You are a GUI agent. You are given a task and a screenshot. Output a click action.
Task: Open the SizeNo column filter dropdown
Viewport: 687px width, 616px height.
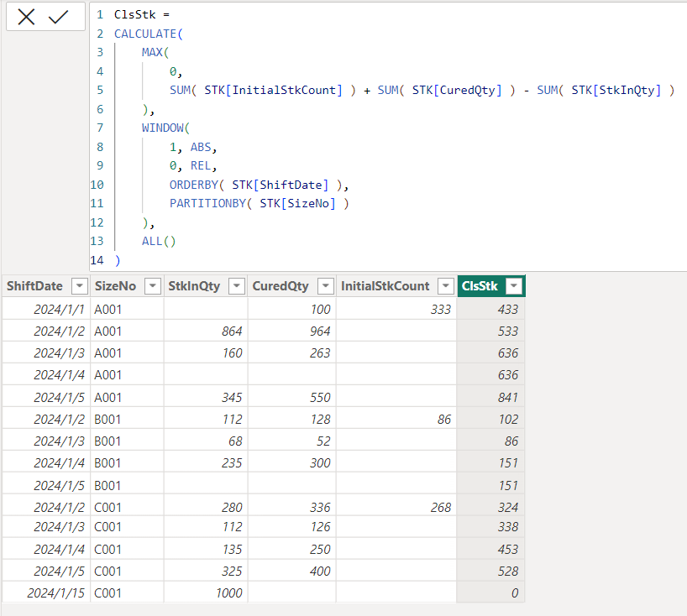coord(153,286)
